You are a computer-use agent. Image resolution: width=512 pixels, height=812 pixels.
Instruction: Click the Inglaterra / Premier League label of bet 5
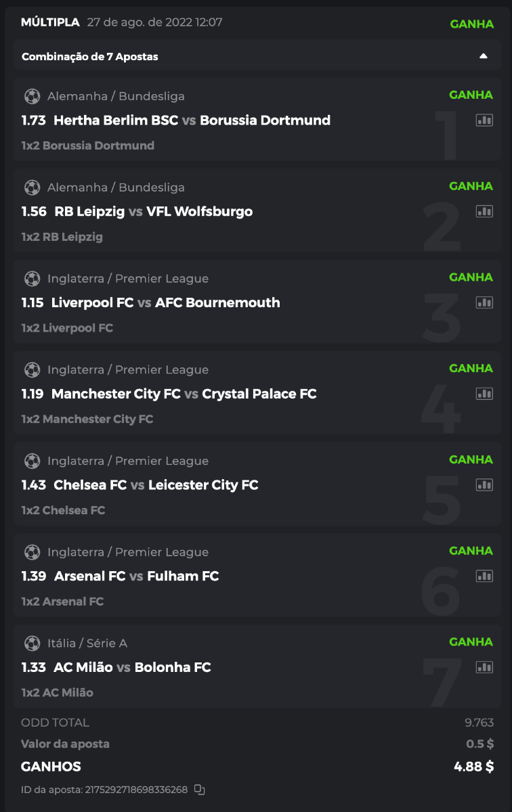128,461
